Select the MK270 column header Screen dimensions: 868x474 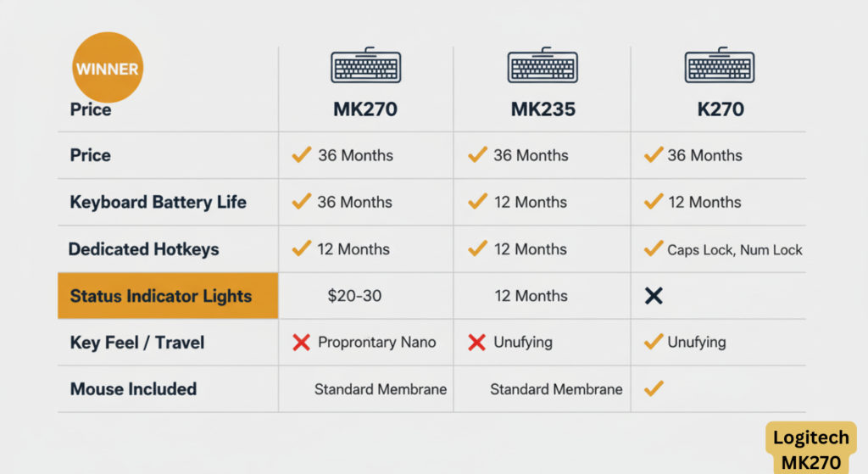click(x=365, y=109)
